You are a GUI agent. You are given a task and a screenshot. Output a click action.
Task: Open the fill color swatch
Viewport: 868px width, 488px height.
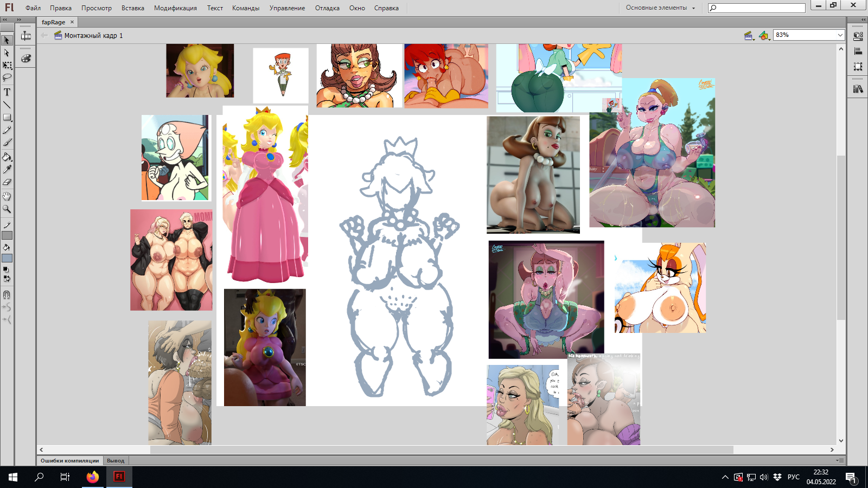point(7,258)
